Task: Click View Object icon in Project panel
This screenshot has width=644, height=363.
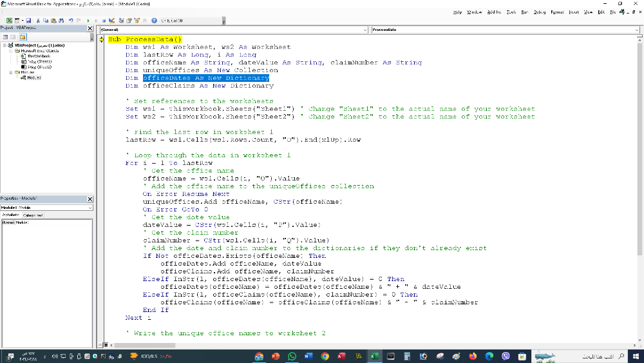Action: click(13, 37)
